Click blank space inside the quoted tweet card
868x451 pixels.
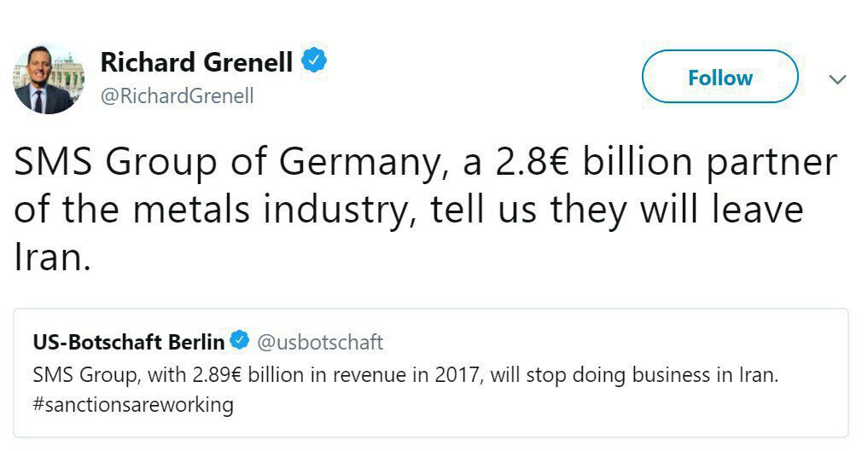(x=597, y=409)
